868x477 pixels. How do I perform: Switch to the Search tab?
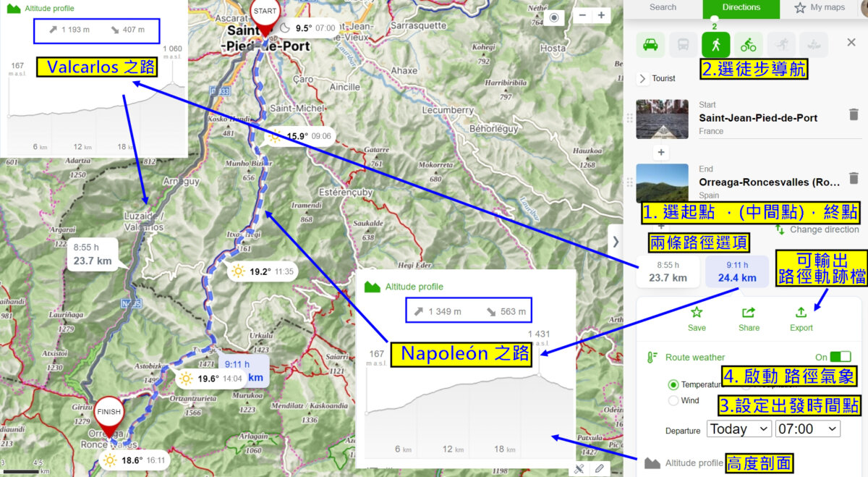(x=663, y=7)
